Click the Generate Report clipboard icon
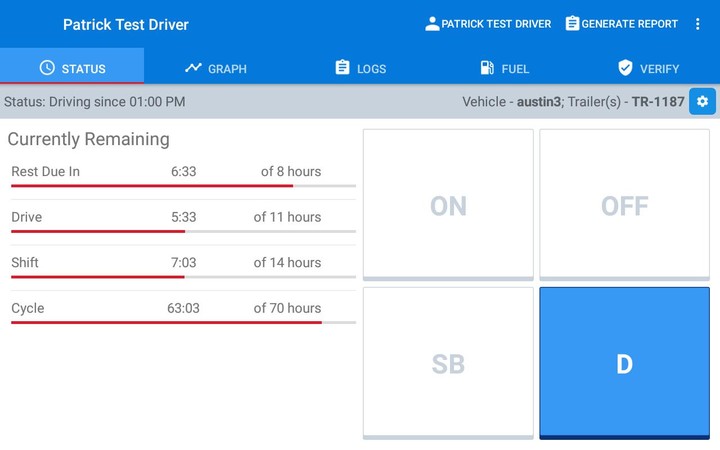Image resolution: width=720 pixels, height=450 pixels. [572, 24]
